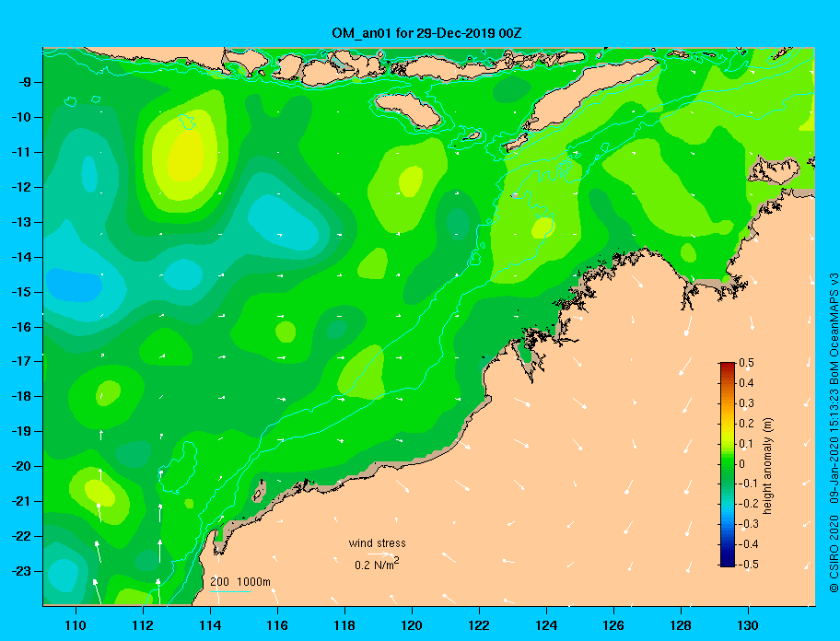840x641 pixels.
Task: Click the 128 longitude axis label
Action: tap(681, 625)
